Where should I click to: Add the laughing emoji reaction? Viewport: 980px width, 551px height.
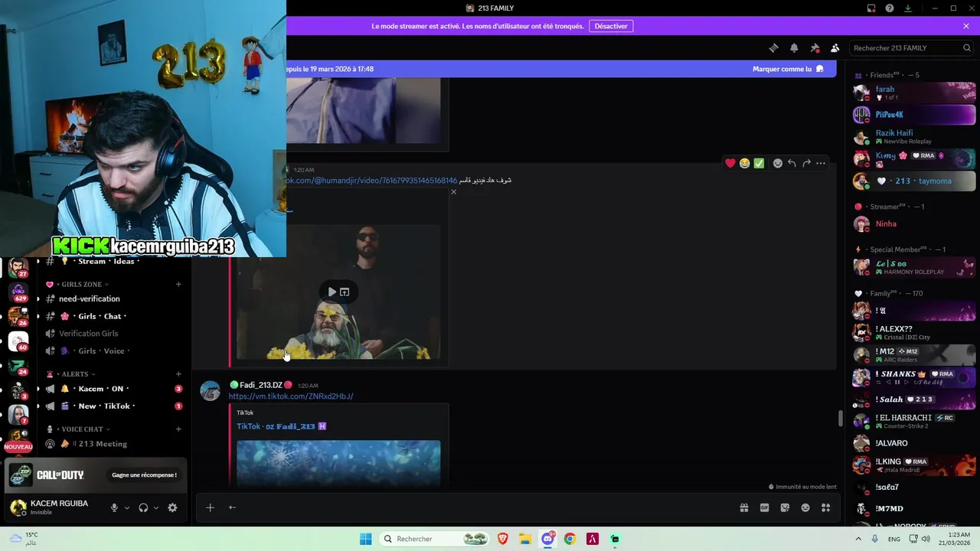(744, 163)
